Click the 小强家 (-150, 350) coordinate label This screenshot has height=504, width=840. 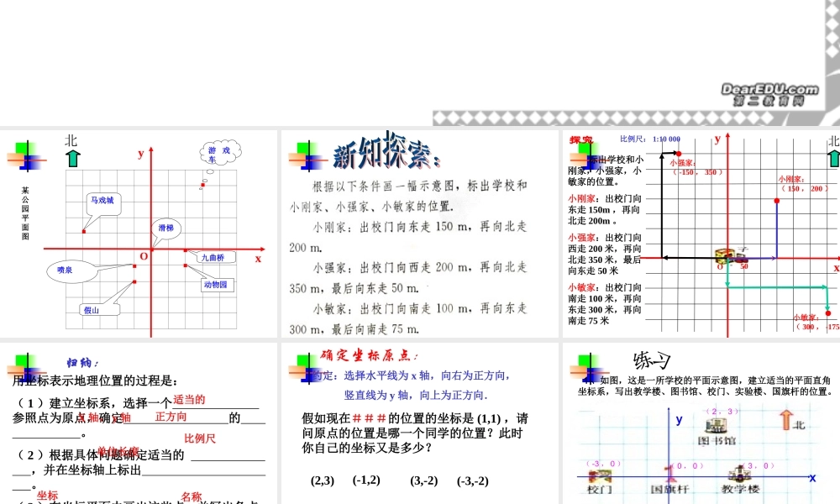[697, 167]
